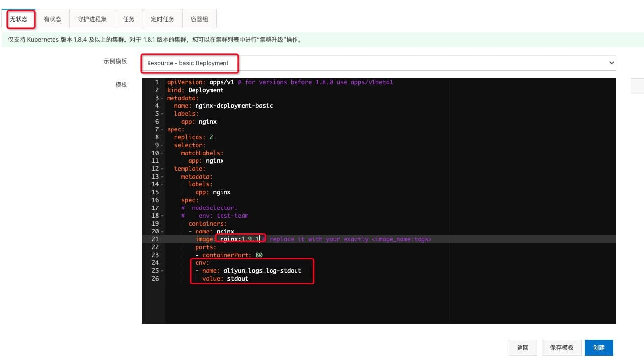The image size is (644, 362).
Task: Collapse the labels fold at line 5
Action: (x=162, y=114)
